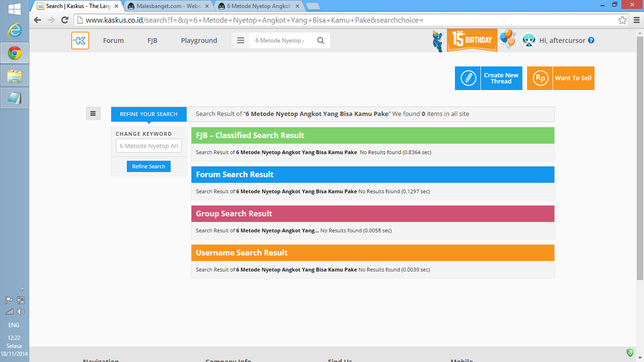Click No Results found (0.8364 sec) text
Screen dimensions: 644x362
pyautogui.click(x=395, y=152)
